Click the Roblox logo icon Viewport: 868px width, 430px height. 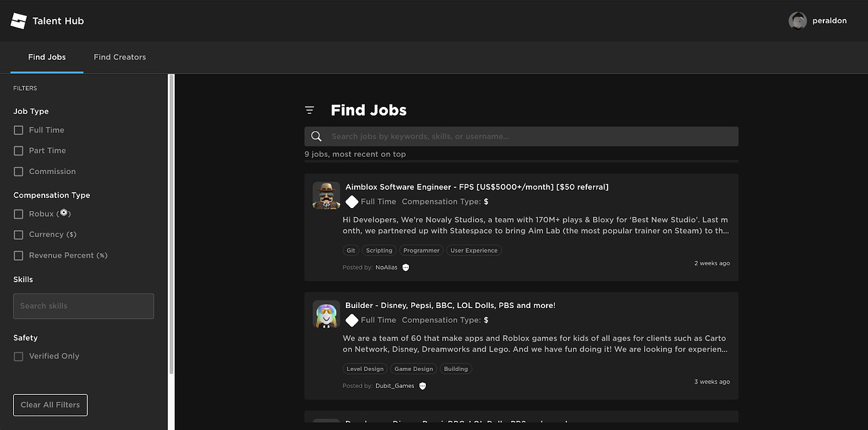coord(19,21)
